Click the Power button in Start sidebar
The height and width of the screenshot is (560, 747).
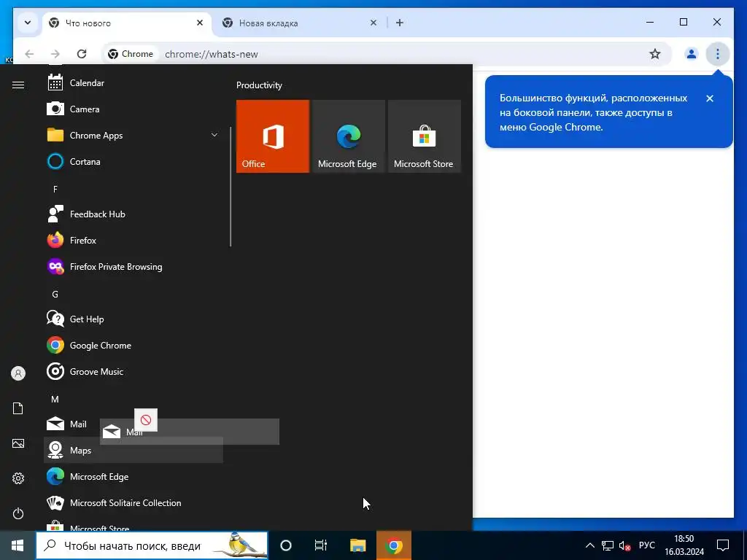(x=18, y=513)
